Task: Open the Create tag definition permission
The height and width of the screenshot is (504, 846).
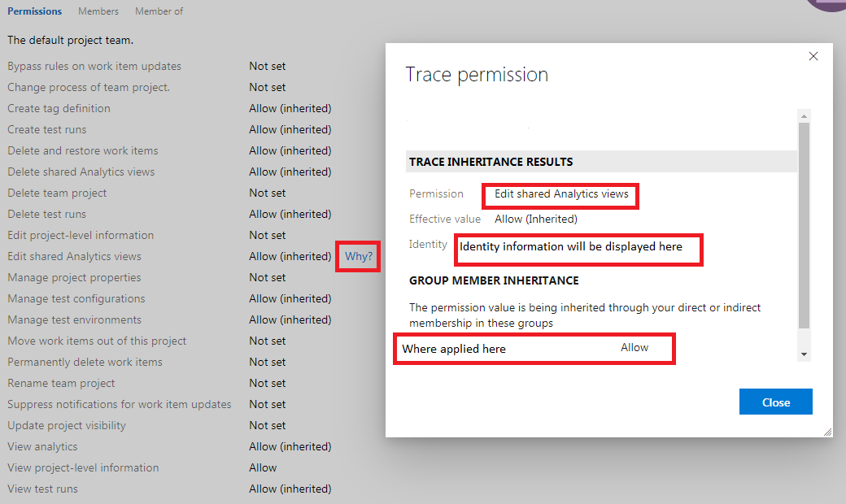Action: [x=59, y=107]
